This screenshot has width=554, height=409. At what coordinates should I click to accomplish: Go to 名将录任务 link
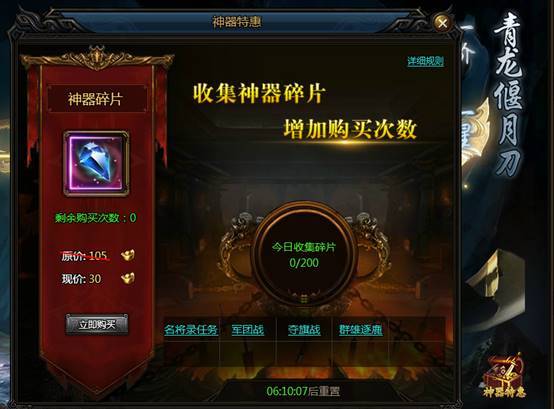(191, 330)
